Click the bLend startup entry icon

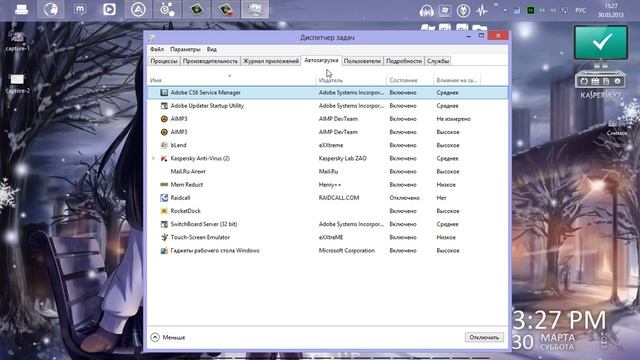click(164, 145)
